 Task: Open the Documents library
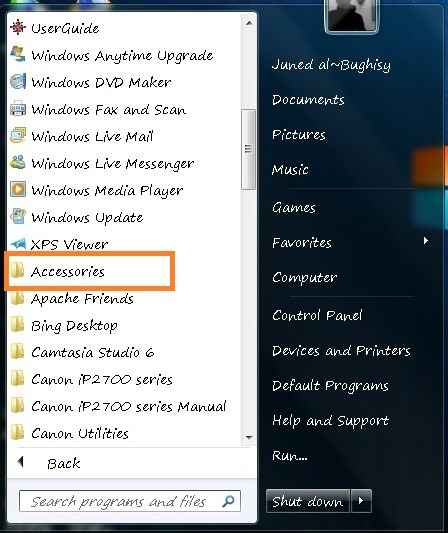[x=308, y=100]
